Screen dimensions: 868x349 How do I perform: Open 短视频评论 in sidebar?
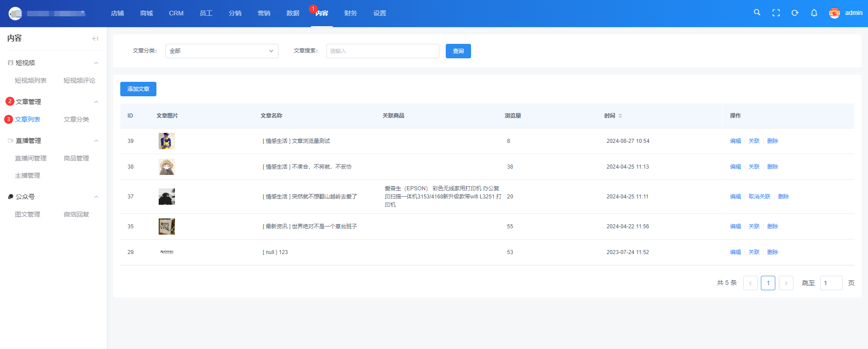click(x=80, y=80)
